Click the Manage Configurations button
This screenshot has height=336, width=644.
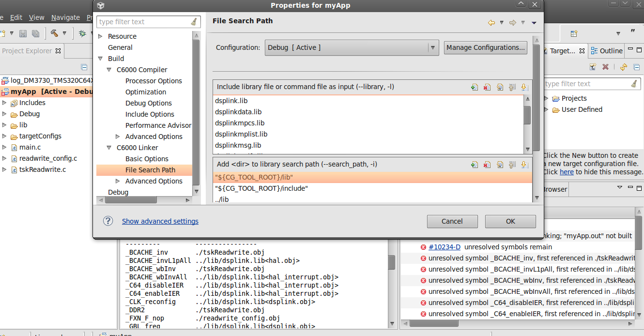pos(486,47)
